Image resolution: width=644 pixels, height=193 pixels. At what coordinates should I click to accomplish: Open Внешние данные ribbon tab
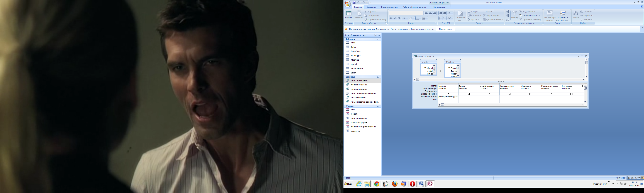(x=389, y=7)
